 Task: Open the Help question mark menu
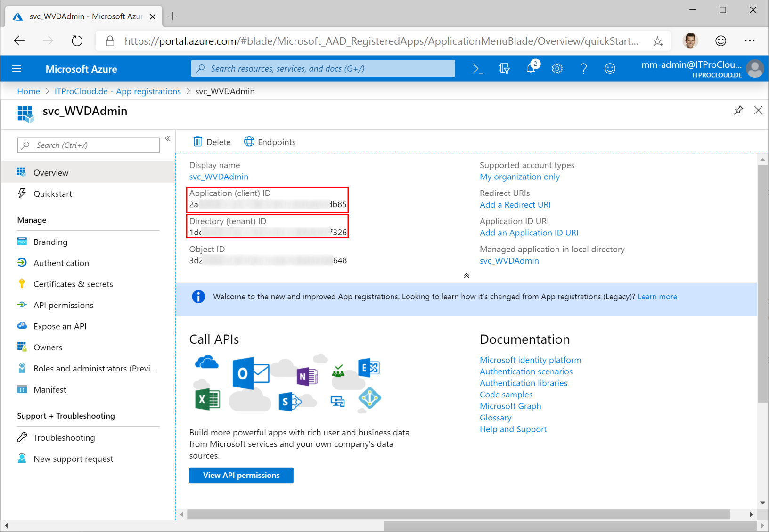(x=584, y=69)
